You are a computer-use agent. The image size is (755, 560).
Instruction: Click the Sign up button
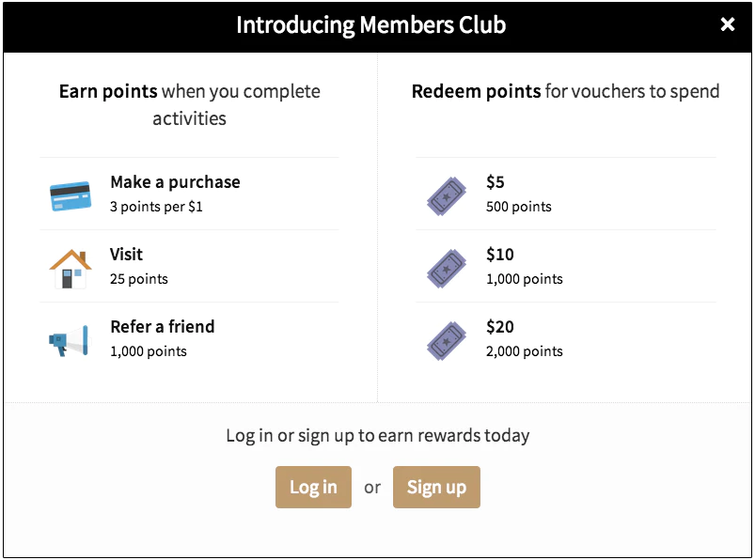tap(436, 487)
